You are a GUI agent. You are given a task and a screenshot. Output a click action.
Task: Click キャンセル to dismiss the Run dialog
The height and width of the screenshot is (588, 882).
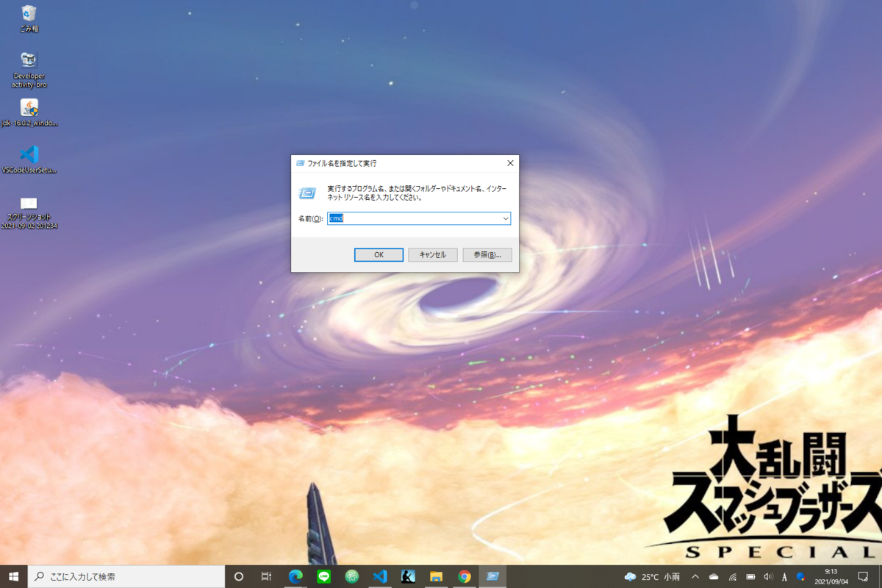(x=433, y=254)
